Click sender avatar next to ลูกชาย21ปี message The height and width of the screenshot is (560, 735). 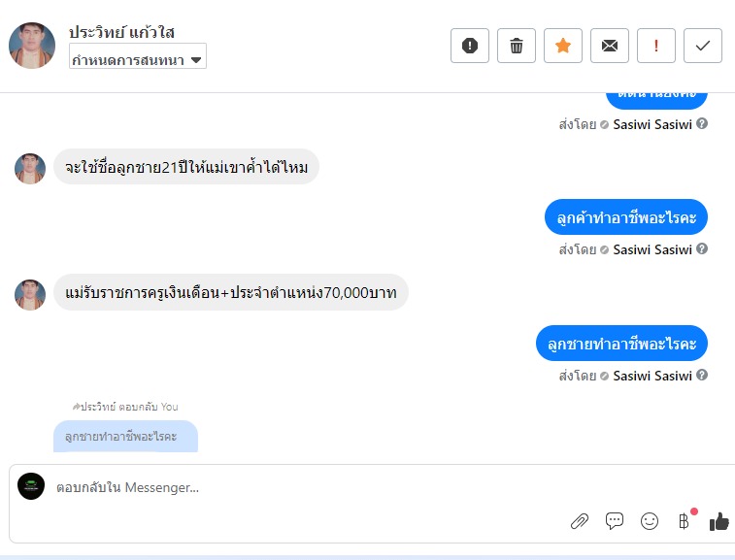point(30,169)
